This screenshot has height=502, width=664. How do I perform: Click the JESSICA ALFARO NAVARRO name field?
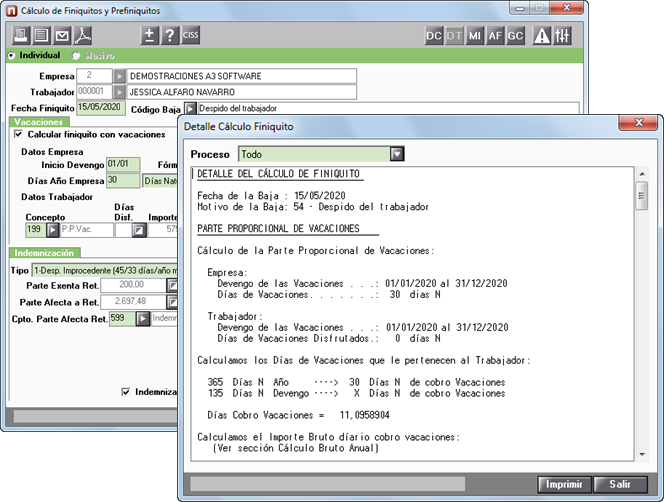click(241, 92)
